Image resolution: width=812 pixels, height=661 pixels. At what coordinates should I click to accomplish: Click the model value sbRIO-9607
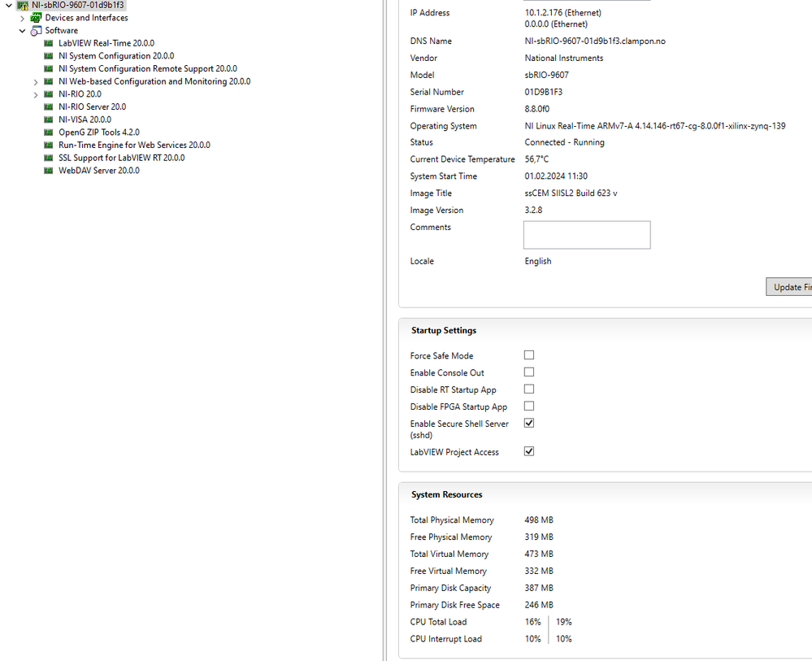pos(546,75)
